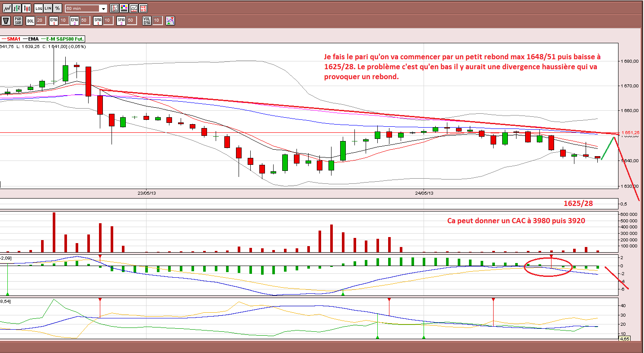Click the 600 000 volume axis label
This screenshot has width=644, height=353.
pos(628,214)
